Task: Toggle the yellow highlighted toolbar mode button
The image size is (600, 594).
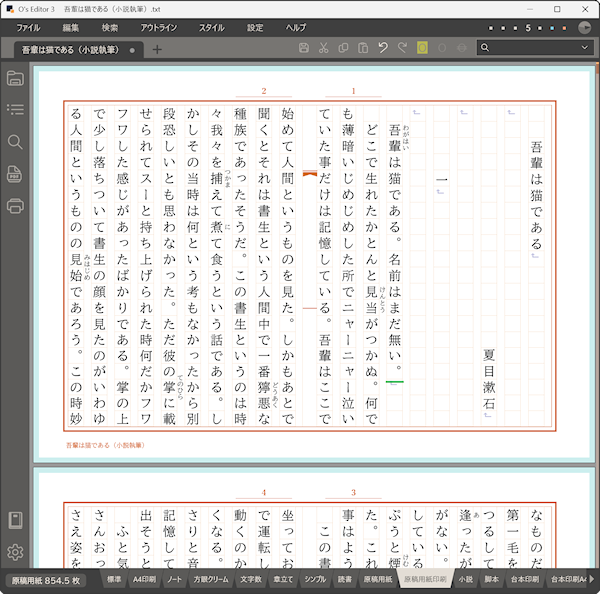Action: point(422,48)
